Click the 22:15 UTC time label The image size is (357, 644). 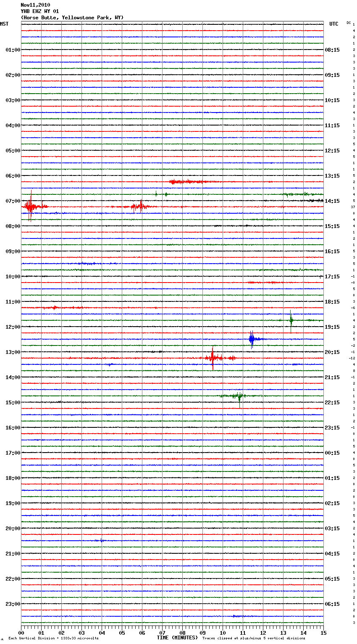point(332,403)
